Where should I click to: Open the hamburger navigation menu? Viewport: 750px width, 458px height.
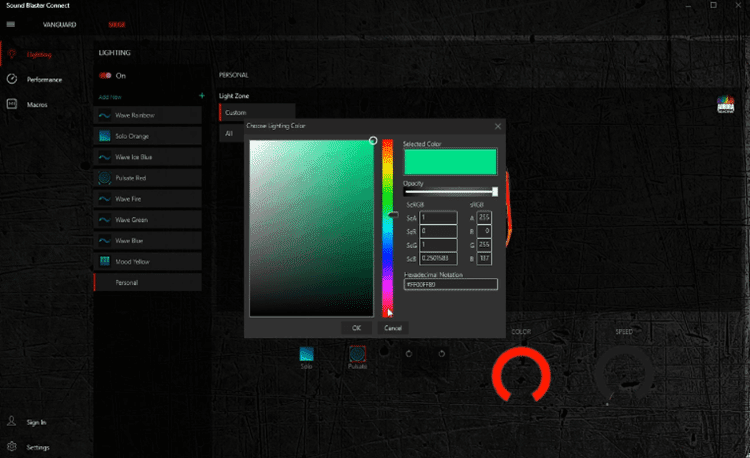coord(11,22)
